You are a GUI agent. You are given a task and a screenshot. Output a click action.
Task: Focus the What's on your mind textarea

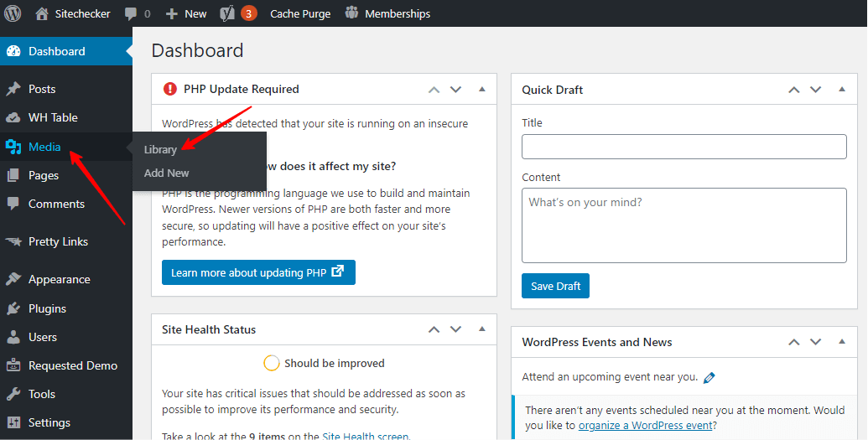pos(684,225)
